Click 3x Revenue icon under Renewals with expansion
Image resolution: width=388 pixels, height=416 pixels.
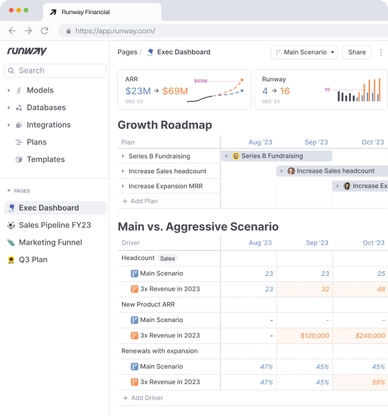coord(134,382)
